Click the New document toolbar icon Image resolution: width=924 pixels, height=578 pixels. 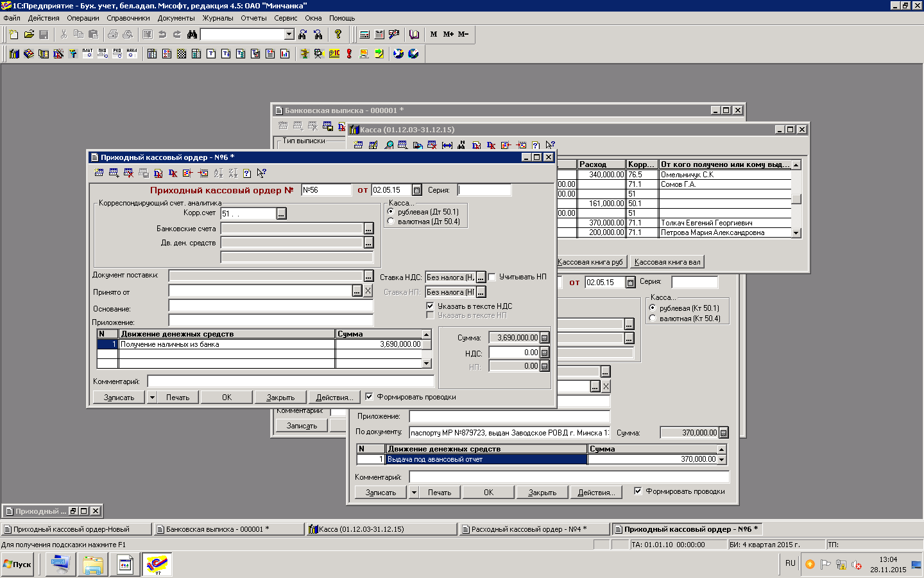click(13, 34)
